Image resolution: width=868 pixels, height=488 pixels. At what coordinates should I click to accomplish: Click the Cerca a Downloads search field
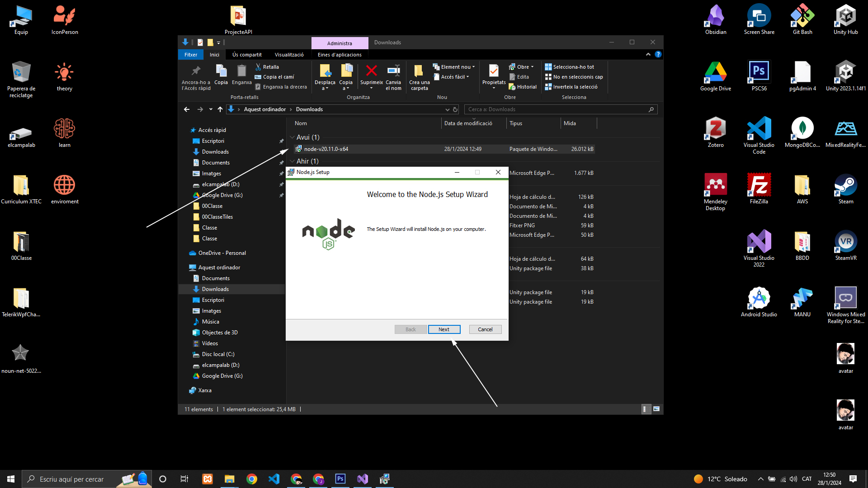point(556,109)
